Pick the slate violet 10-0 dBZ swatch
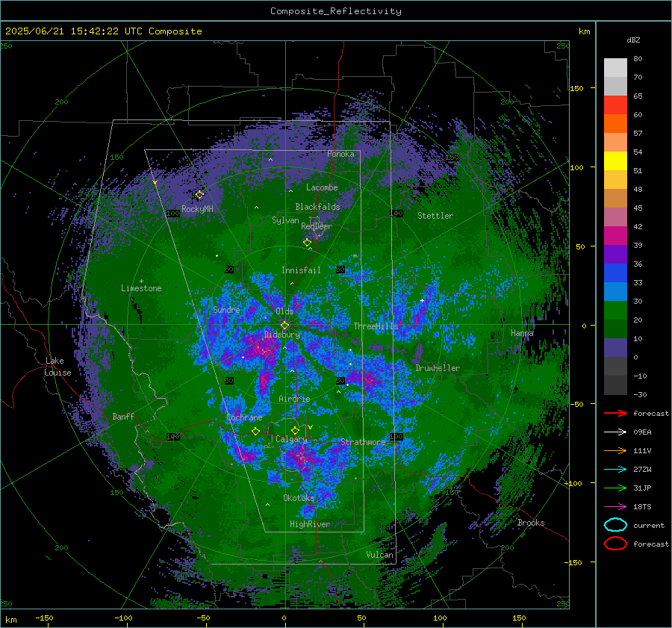Screen dimensions: 672x628 (x=615, y=348)
